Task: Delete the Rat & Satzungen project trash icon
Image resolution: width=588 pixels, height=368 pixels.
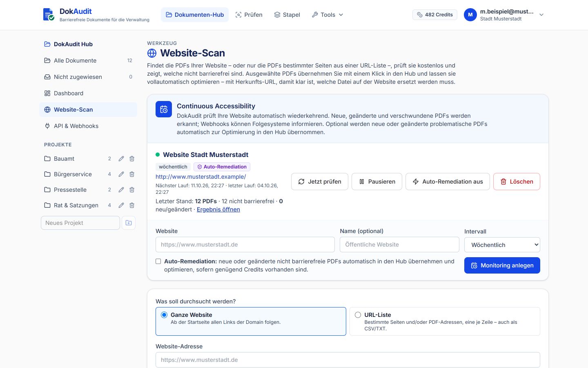Action: point(132,205)
